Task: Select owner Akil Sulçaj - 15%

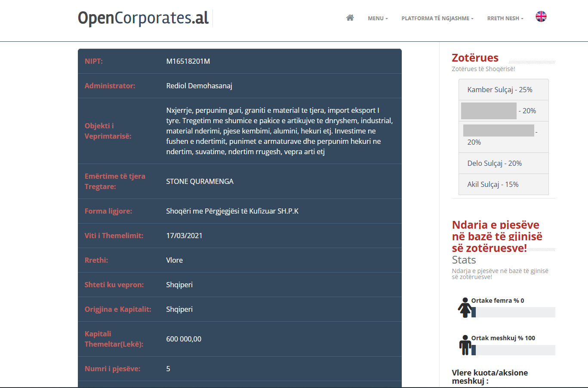Action: 493,184
